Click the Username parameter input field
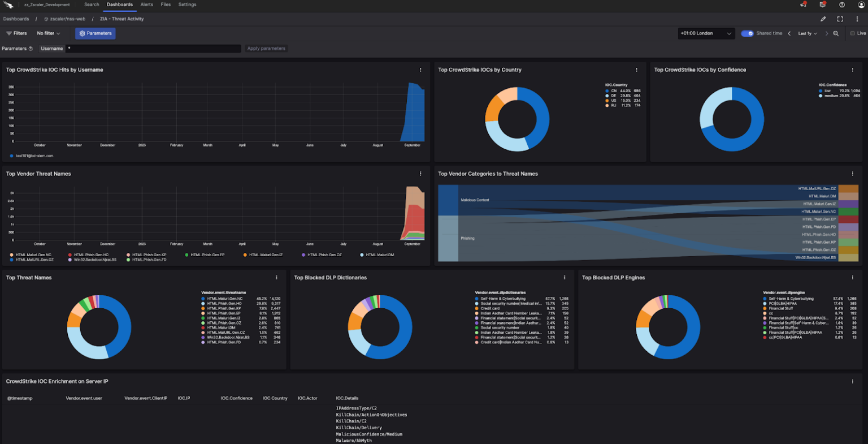 (x=153, y=48)
